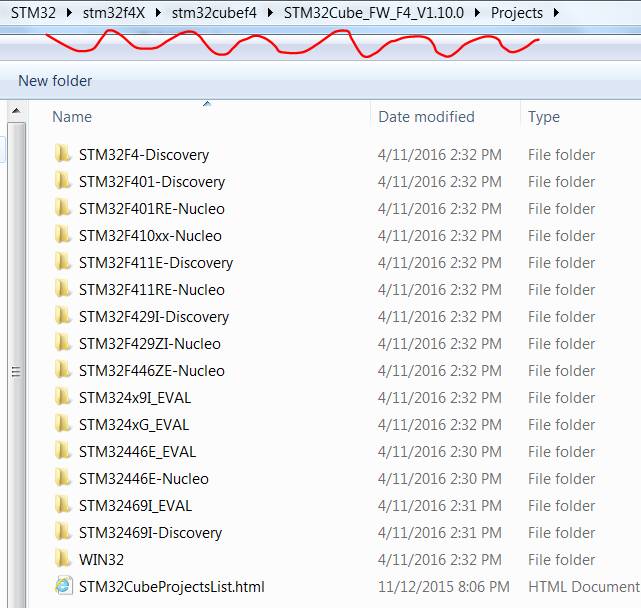This screenshot has width=641, height=608.
Task: Select the STM32F401RE-Nucleo file name
Action: (x=152, y=209)
